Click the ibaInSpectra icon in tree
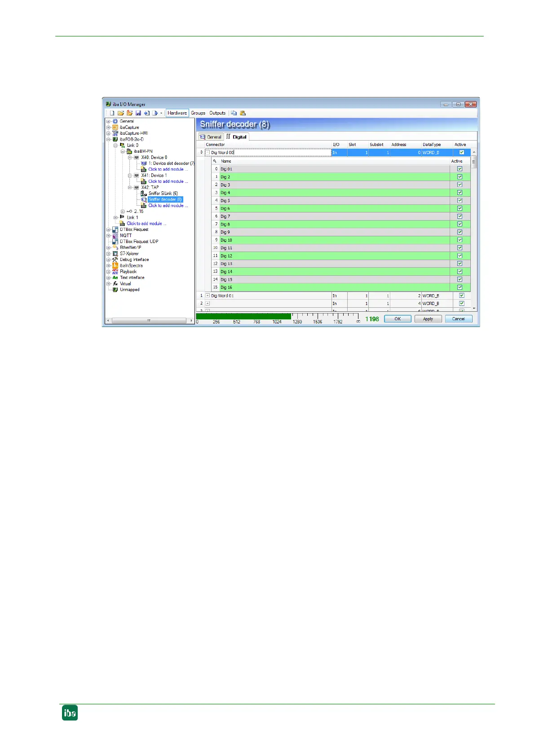The height and width of the screenshot is (756, 535). coord(115,265)
